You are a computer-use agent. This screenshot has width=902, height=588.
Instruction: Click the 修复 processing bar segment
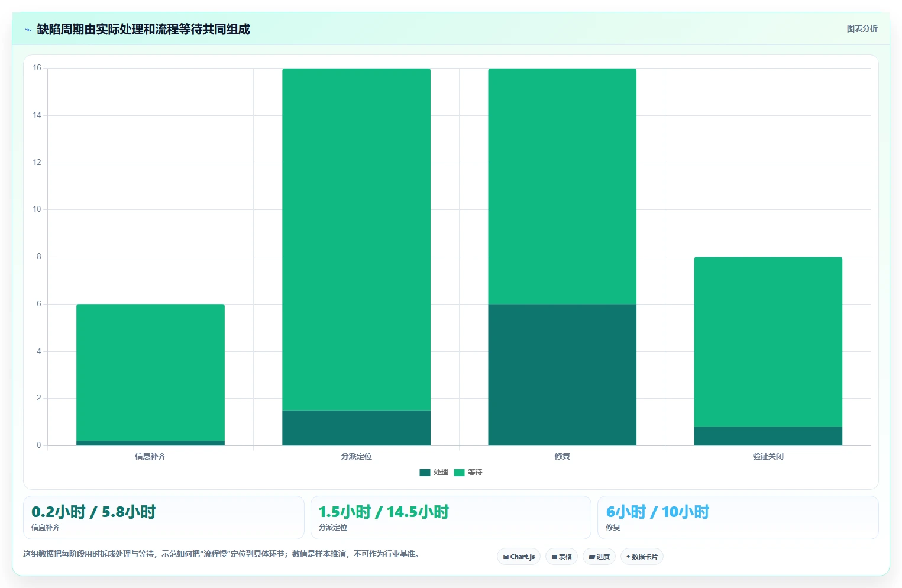tap(562, 375)
